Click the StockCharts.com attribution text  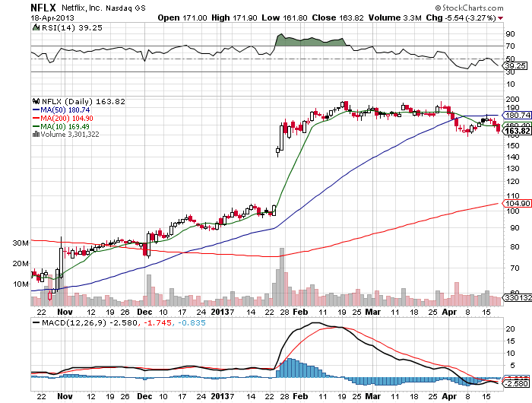(x=469, y=8)
